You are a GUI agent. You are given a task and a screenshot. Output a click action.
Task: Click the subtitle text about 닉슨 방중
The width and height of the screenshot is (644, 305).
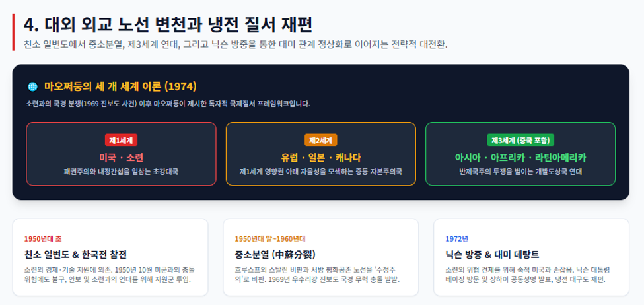tap(236, 44)
